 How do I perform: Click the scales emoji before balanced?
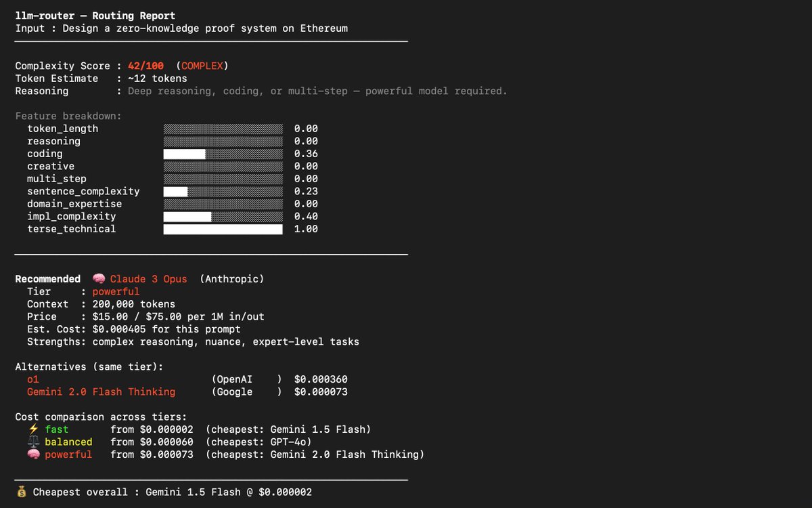pos(33,442)
